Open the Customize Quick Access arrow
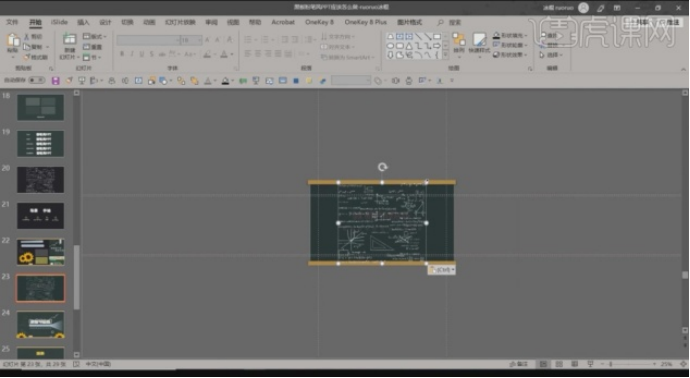This screenshot has width=690, height=378. [x=451, y=81]
